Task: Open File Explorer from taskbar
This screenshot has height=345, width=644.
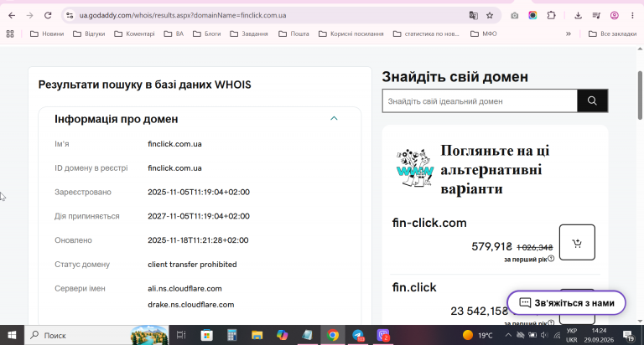Action: pos(257,335)
